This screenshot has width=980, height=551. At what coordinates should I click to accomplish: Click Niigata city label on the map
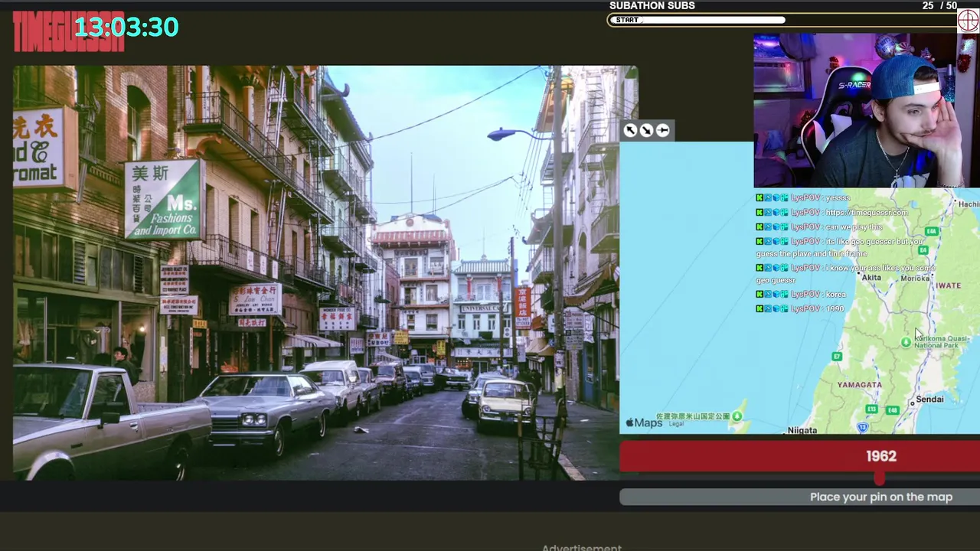[802, 430]
